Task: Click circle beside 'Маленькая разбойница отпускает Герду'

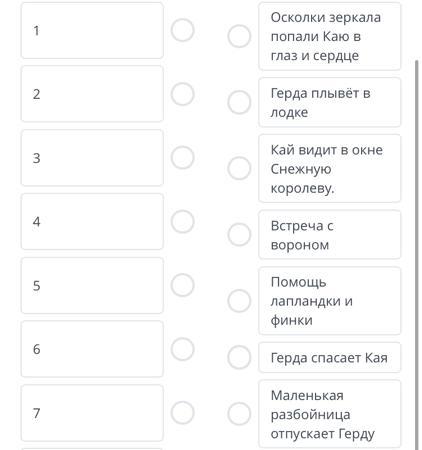Action: (239, 414)
